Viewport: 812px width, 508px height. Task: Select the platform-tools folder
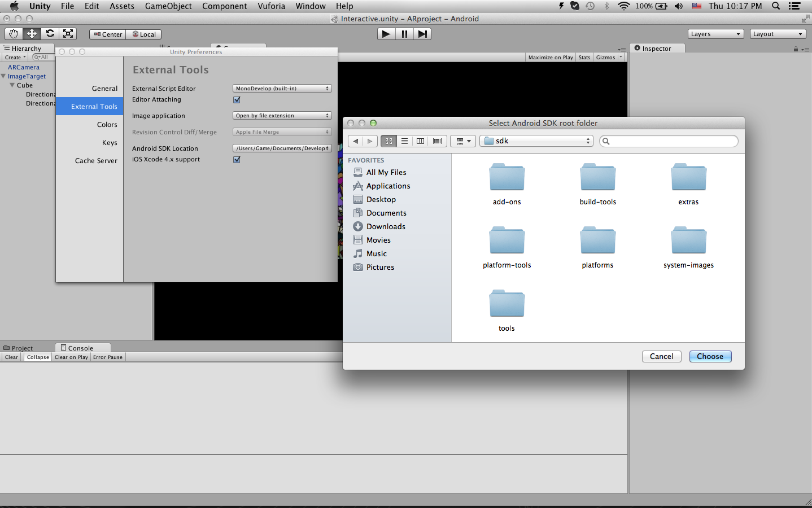pyautogui.click(x=507, y=247)
